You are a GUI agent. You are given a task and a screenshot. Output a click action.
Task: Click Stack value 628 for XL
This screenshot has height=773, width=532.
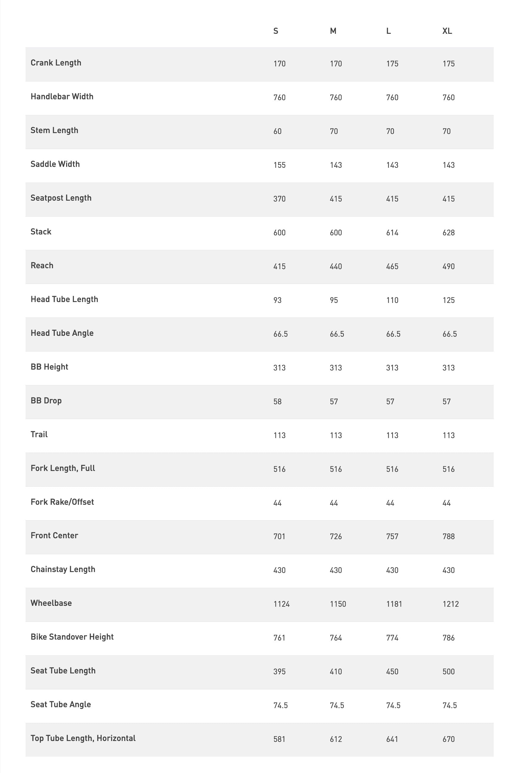tap(448, 233)
